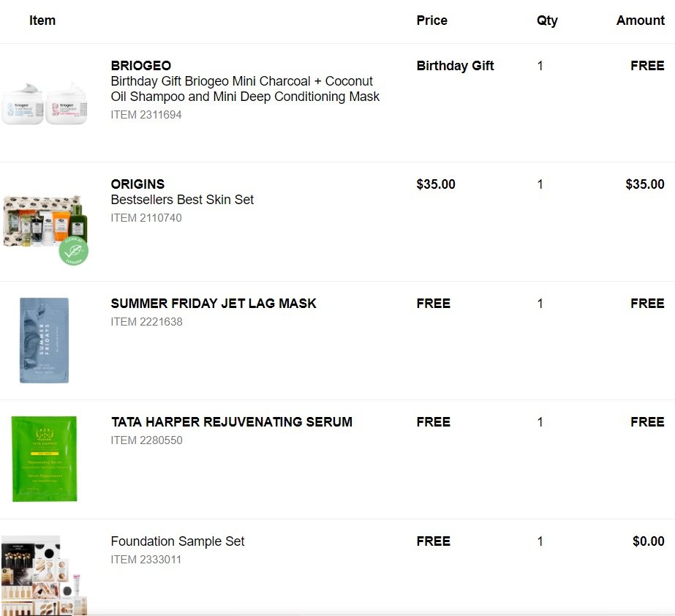Viewport: 675px width, 616px height.
Task: Open the green Tata Harper serum image
Action: 44,459
